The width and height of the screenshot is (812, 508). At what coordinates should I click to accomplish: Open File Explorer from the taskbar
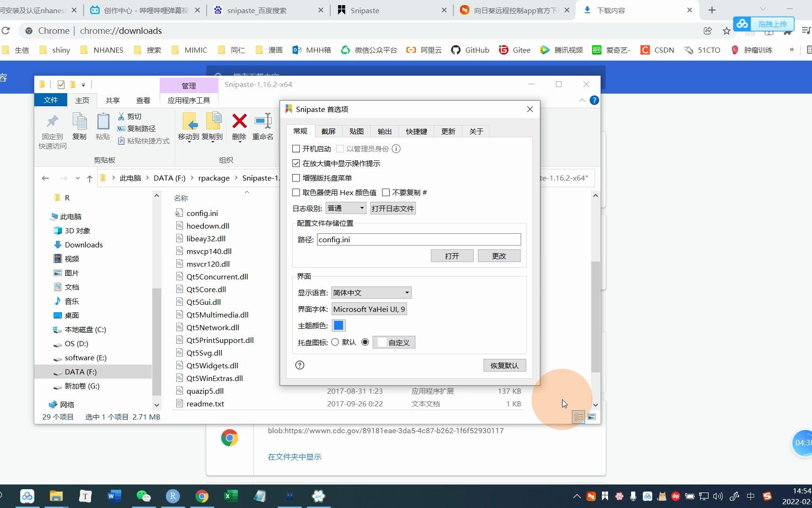[x=56, y=496]
